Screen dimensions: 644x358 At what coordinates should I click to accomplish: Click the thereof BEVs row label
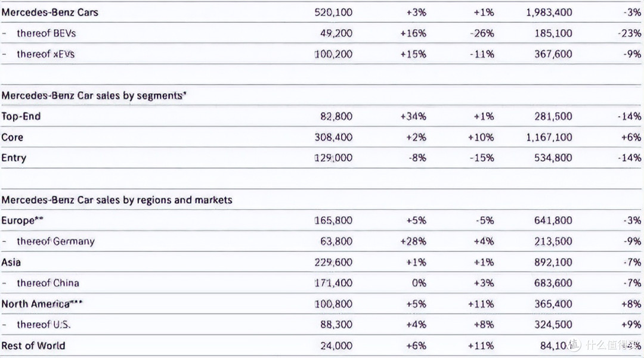pos(46,33)
